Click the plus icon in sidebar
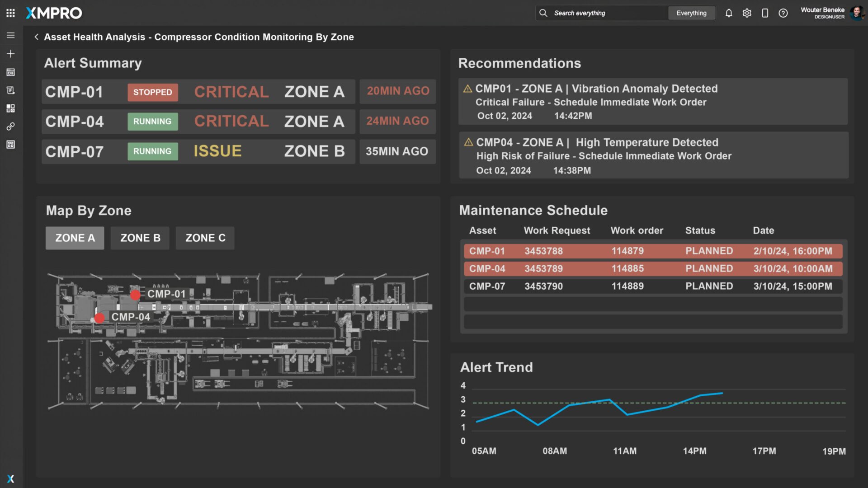This screenshot has height=488, width=868. 10,54
